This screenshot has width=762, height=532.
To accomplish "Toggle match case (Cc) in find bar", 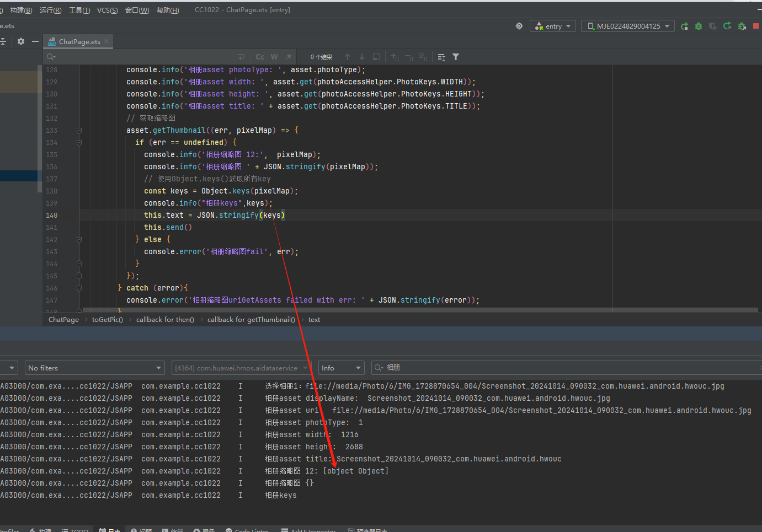I will click(260, 57).
